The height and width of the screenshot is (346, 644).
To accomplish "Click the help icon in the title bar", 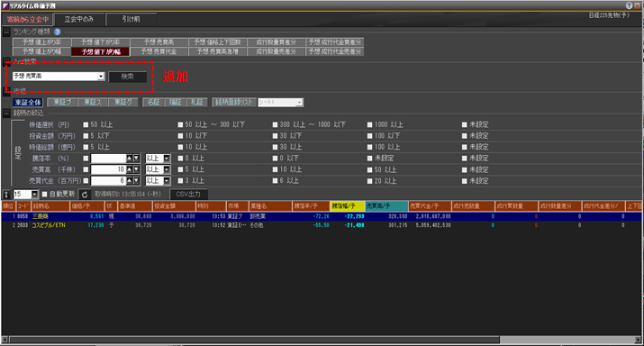I will (629, 5).
